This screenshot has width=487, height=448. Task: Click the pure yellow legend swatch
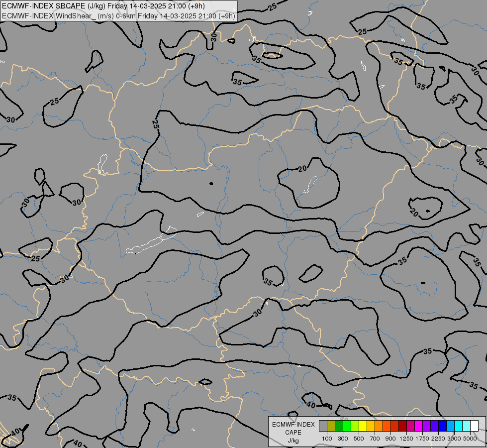[x=363, y=426]
